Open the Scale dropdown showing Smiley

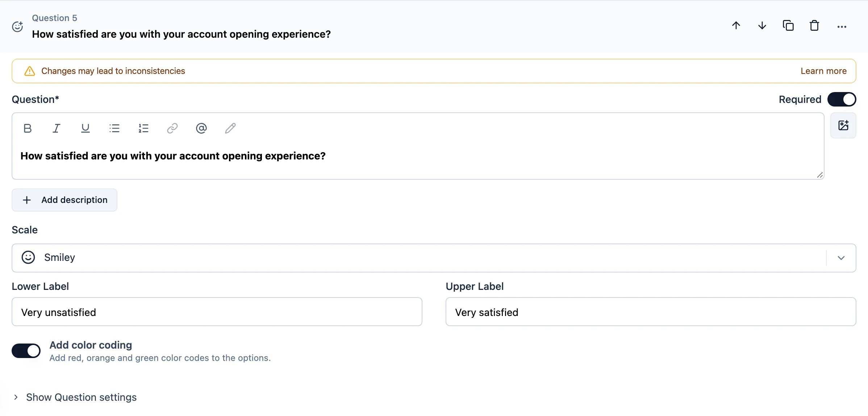434,258
